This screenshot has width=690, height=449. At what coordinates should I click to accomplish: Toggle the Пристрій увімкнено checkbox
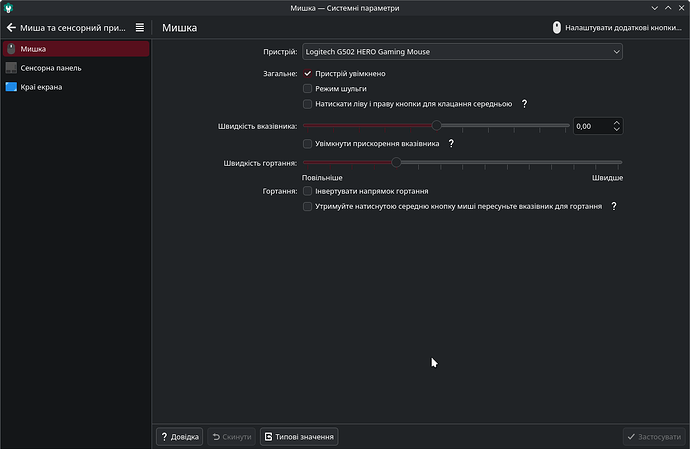click(308, 74)
